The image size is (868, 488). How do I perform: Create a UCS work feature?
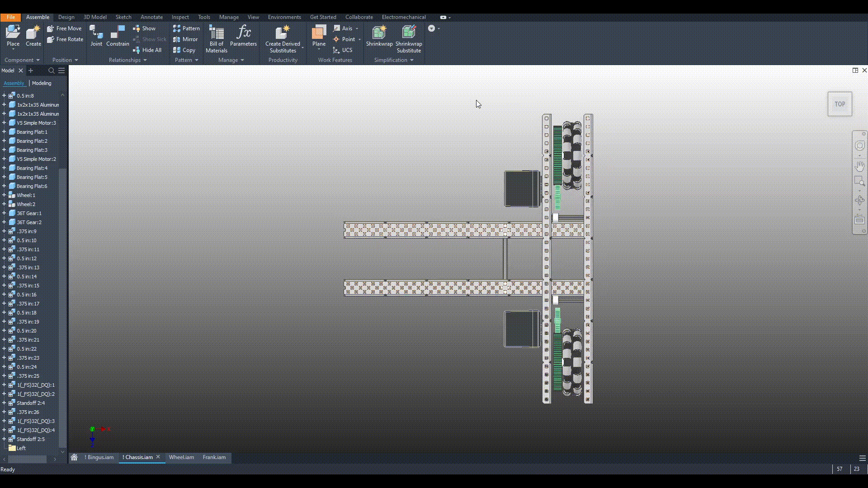pyautogui.click(x=342, y=50)
